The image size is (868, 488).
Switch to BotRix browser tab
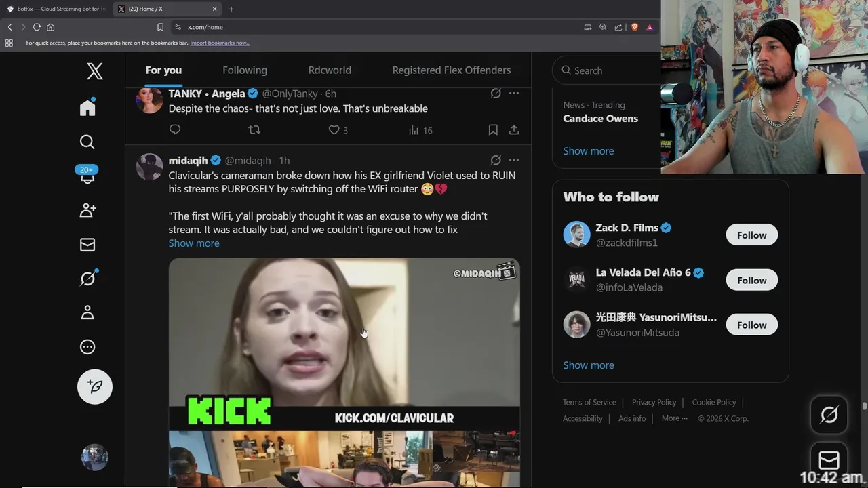[x=57, y=9]
